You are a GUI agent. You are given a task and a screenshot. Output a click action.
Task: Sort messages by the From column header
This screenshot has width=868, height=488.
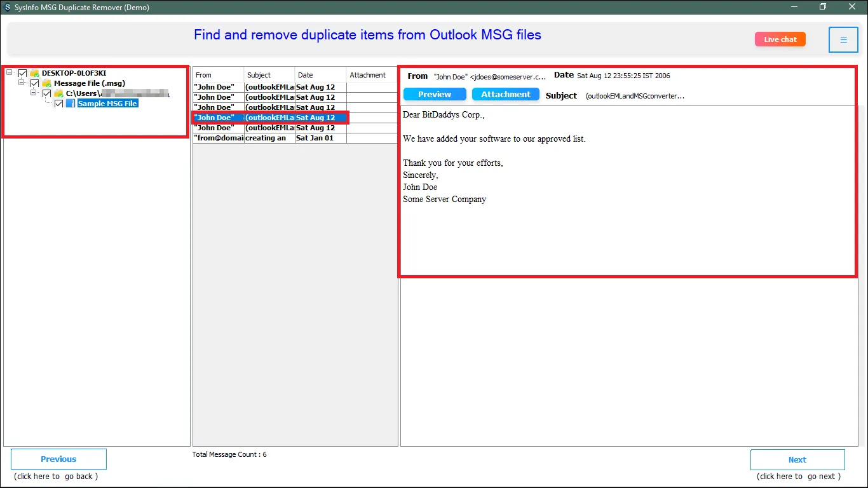click(218, 75)
